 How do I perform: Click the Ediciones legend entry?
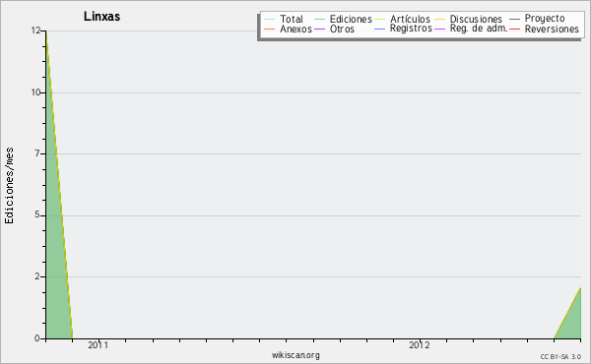coord(351,19)
